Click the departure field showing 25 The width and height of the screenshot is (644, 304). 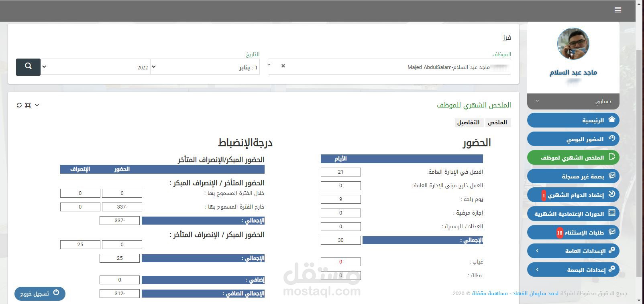[80, 245]
